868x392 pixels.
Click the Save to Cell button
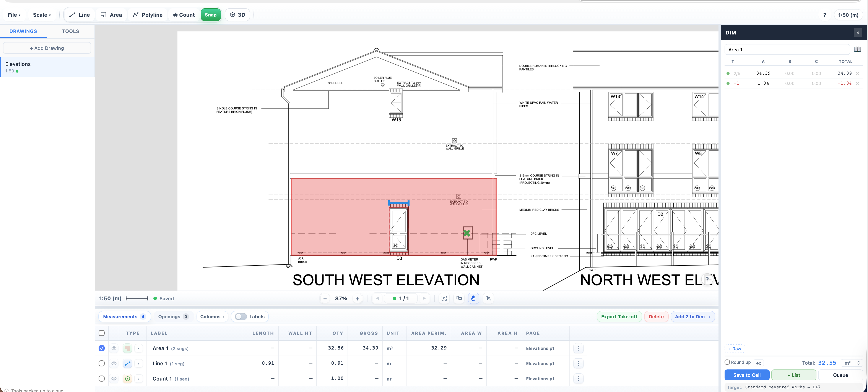[x=746, y=375]
